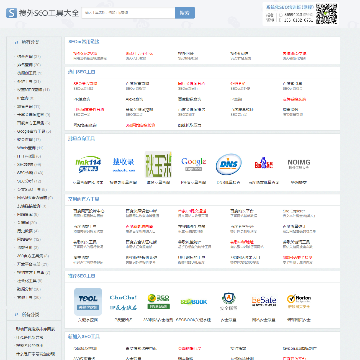Open the green corn-character logo tile
The width and height of the screenshot is (360, 360).
158,164
